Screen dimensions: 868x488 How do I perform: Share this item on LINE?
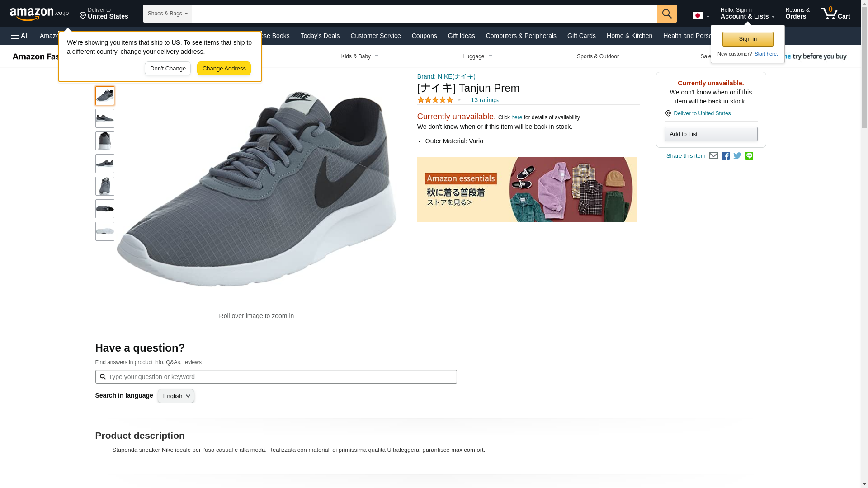coord(749,156)
